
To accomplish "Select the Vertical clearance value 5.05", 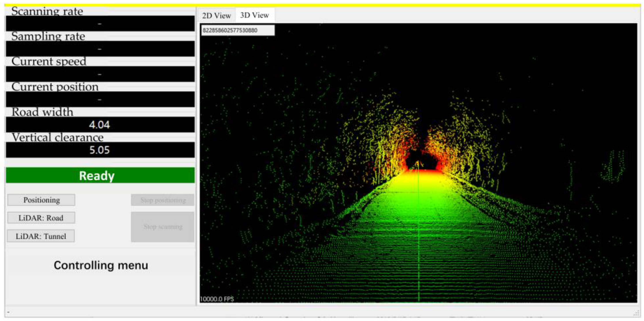I will pyautogui.click(x=100, y=150).
